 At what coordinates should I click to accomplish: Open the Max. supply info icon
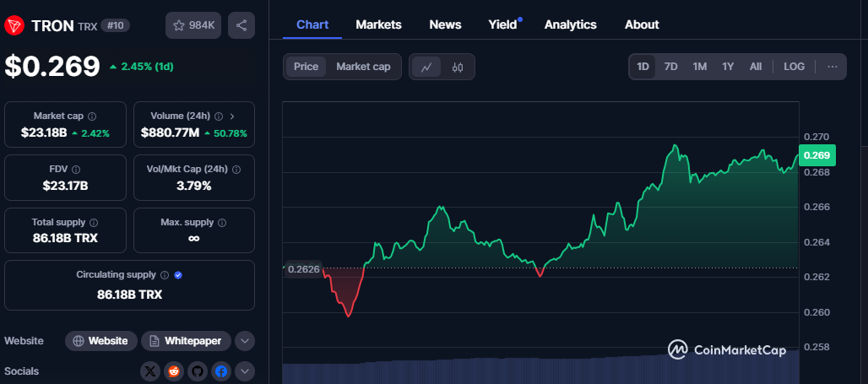pyautogui.click(x=222, y=223)
